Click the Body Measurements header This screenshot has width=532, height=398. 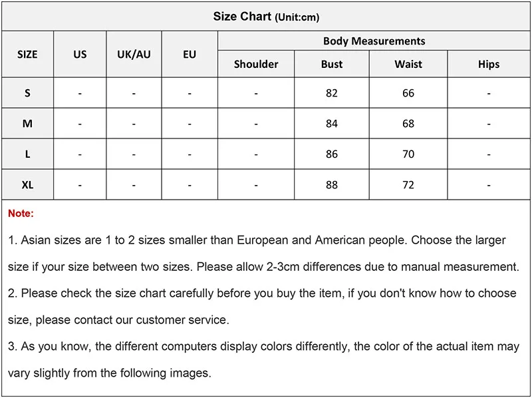374,41
